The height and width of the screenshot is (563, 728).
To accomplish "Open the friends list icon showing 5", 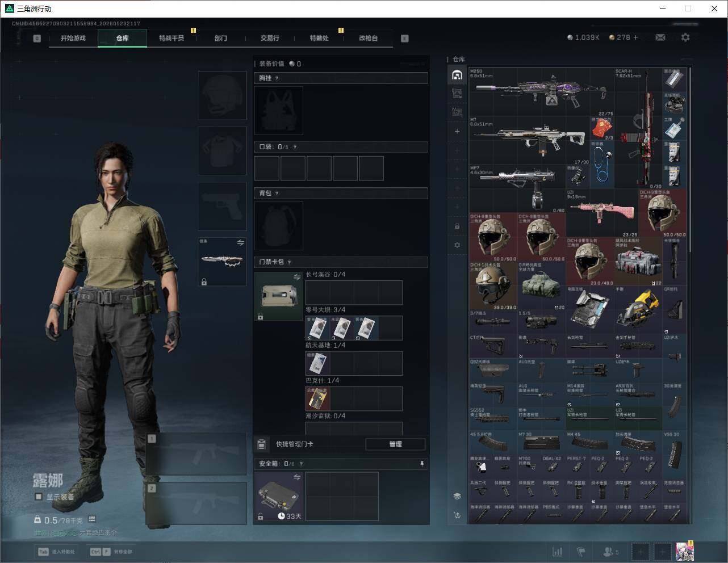I will pyautogui.click(x=611, y=552).
